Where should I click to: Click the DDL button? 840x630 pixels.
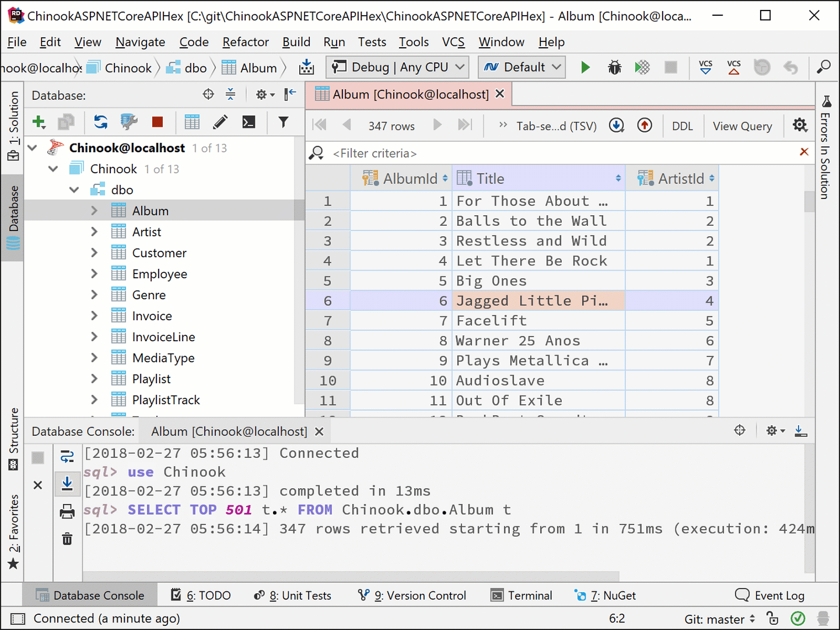click(x=682, y=126)
